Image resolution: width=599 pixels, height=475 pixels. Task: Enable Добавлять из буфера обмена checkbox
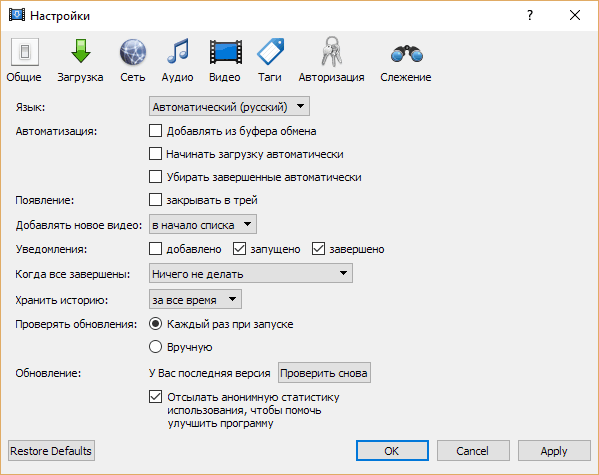155,131
